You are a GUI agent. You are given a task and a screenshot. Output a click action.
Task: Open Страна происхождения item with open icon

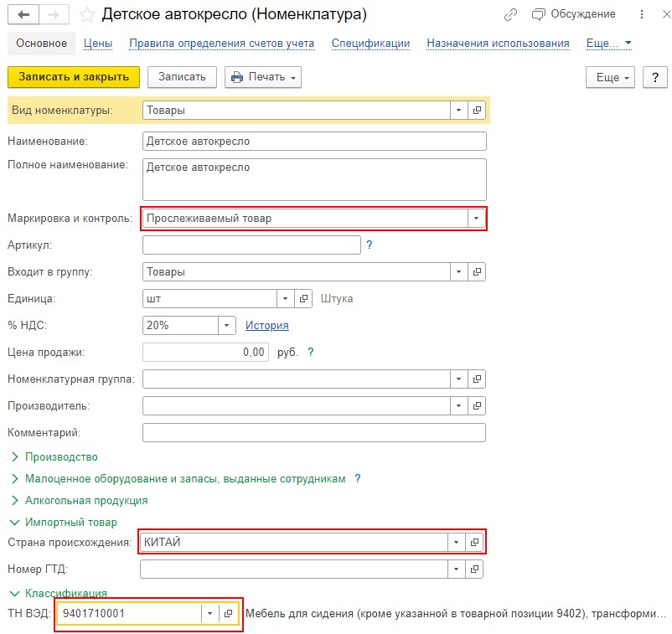[x=474, y=543]
